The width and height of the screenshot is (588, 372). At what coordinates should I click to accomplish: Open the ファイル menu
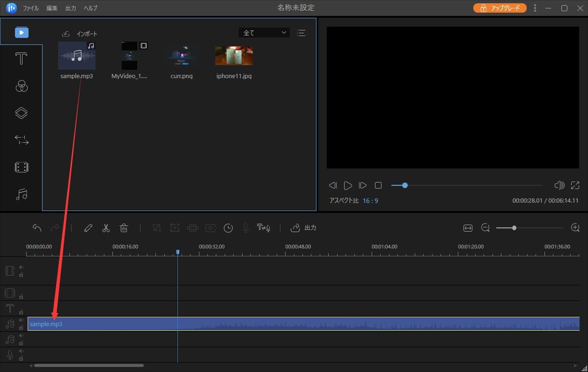[x=31, y=8]
